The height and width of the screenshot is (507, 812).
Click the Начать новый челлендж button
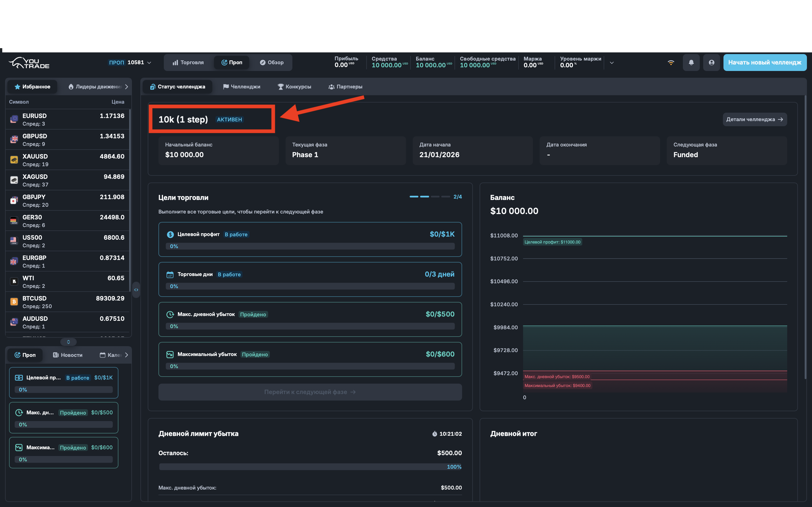click(x=765, y=62)
